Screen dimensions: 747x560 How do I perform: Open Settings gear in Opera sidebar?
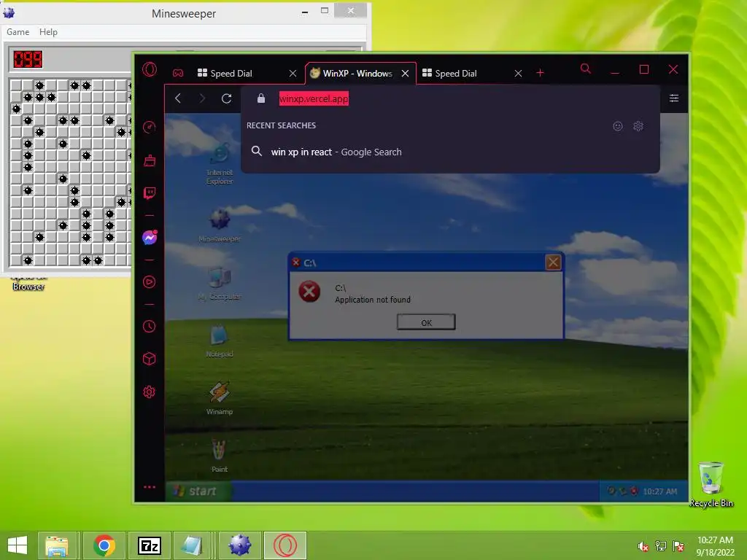(149, 392)
